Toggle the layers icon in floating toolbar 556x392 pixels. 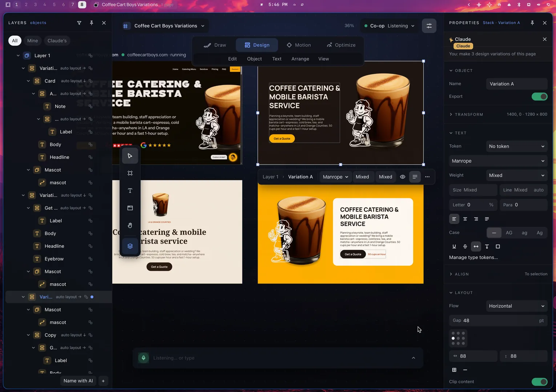tap(130, 246)
